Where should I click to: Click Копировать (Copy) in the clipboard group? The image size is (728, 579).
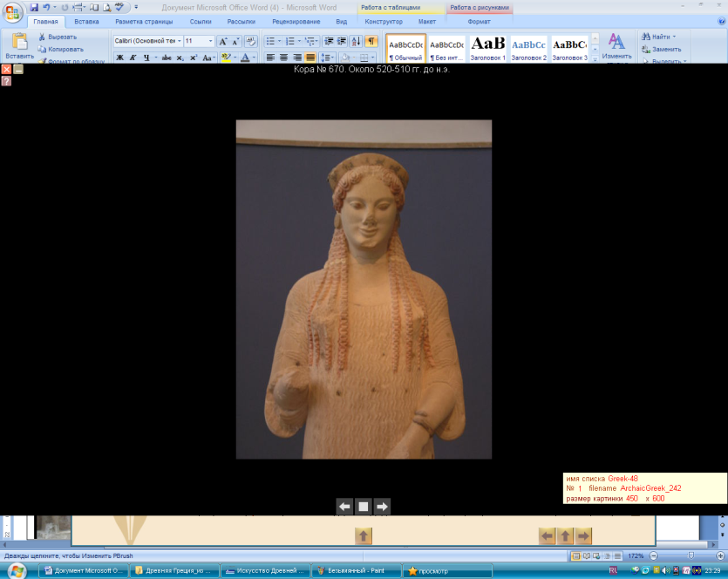[x=61, y=49]
